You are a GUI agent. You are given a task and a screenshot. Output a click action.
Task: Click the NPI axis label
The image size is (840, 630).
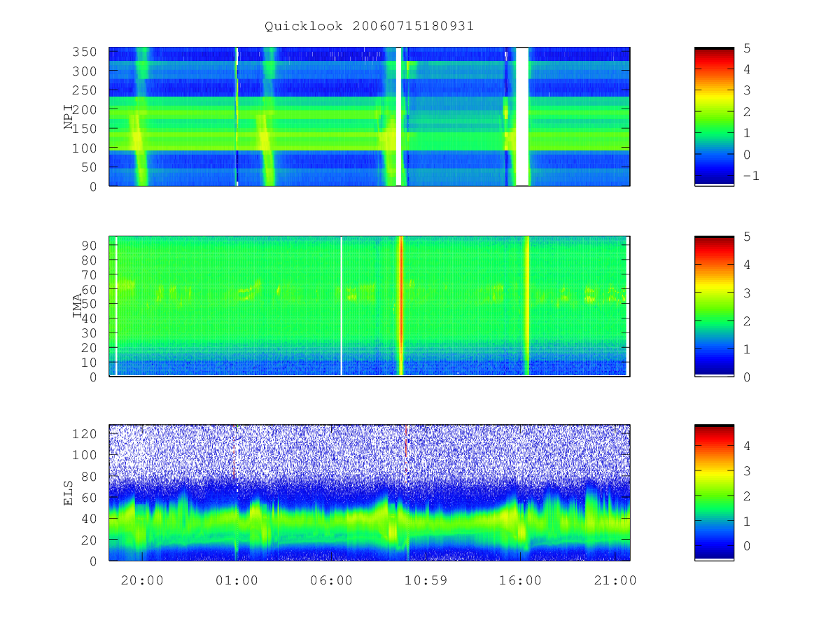tap(69, 117)
